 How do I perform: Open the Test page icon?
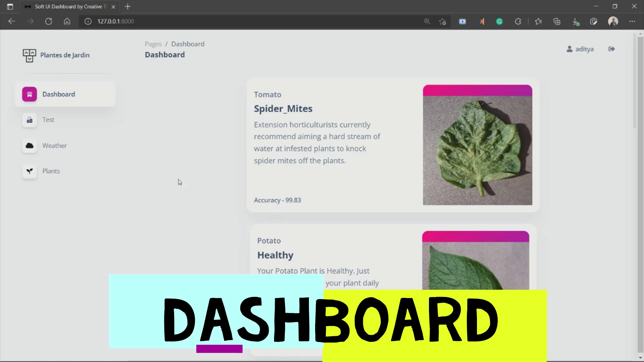(x=30, y=120)
